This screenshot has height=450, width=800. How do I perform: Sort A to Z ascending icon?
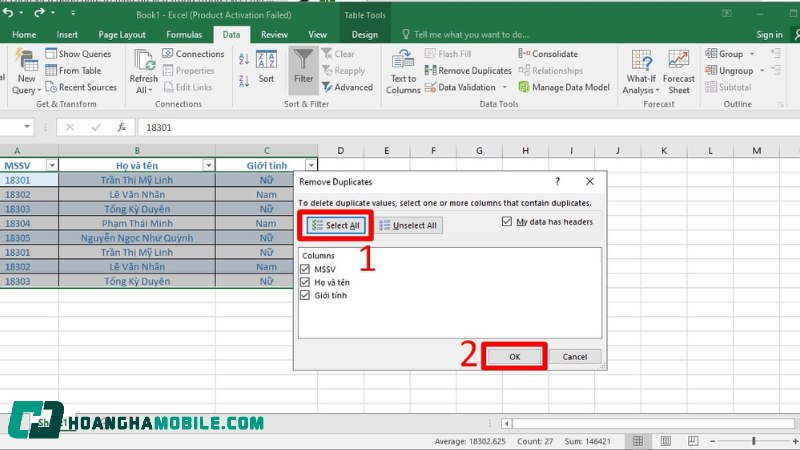[244, 59]
